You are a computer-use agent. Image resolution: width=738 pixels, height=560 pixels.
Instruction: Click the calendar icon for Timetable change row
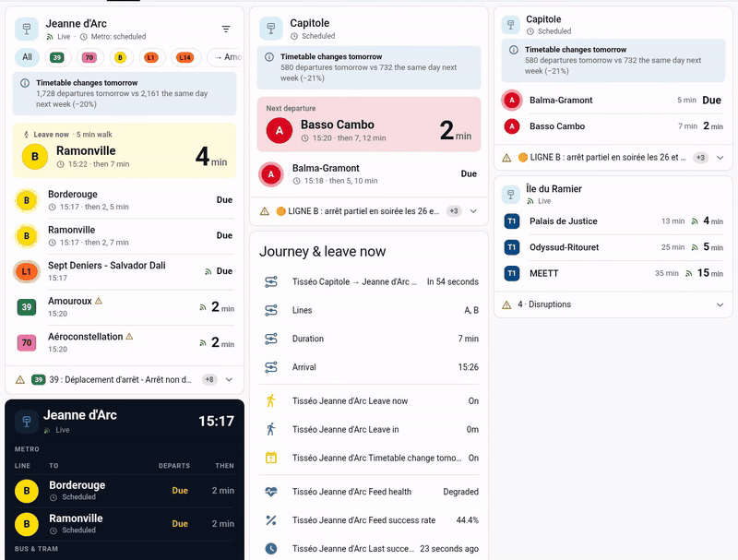[271, 458]
